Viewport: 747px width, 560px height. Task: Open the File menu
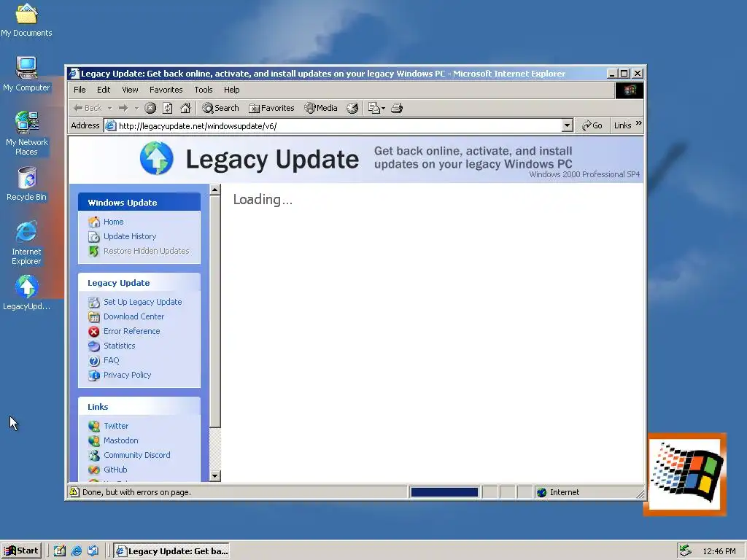(x=80, y=90)
